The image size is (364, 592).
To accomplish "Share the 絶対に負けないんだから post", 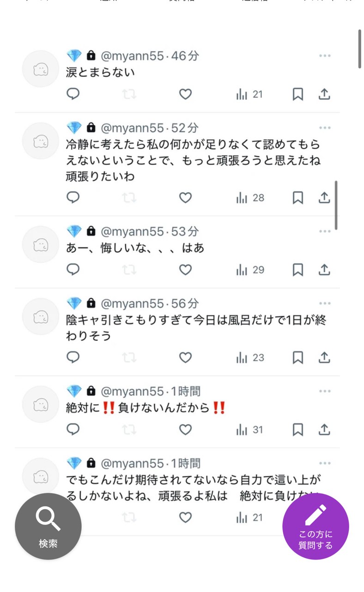I will (x=325, y=430).
